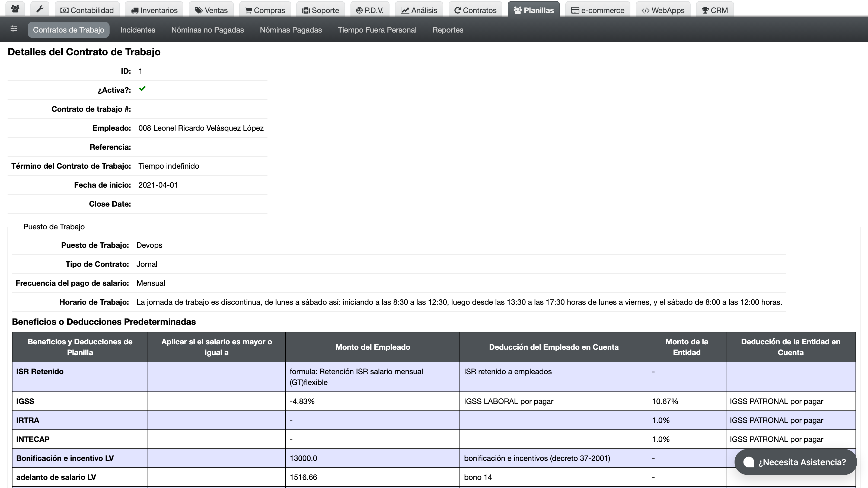Open the Análisis chart tab

pos(419,10)
